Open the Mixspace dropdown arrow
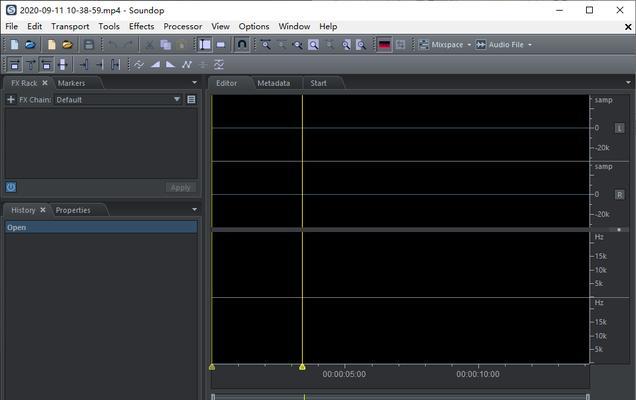Image resolution: width=636 pixels, height=400 pixels. (x=469, y=45)
